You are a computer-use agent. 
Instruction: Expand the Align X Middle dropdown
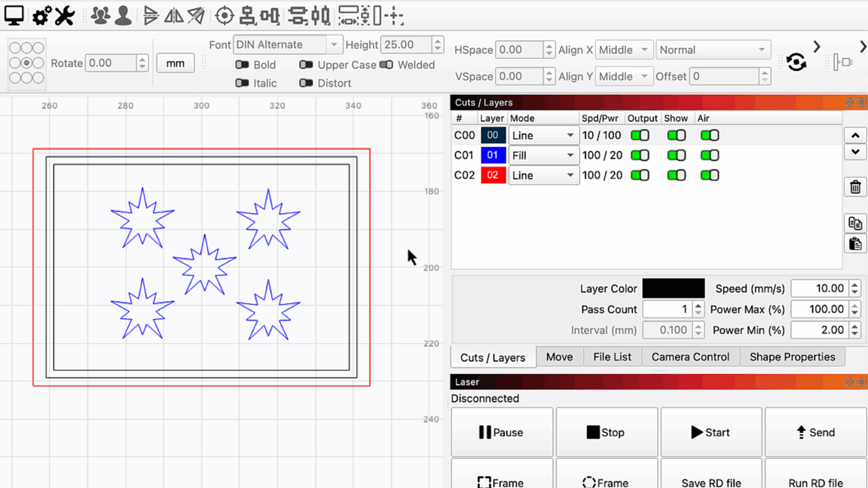(x=625, y=50)
